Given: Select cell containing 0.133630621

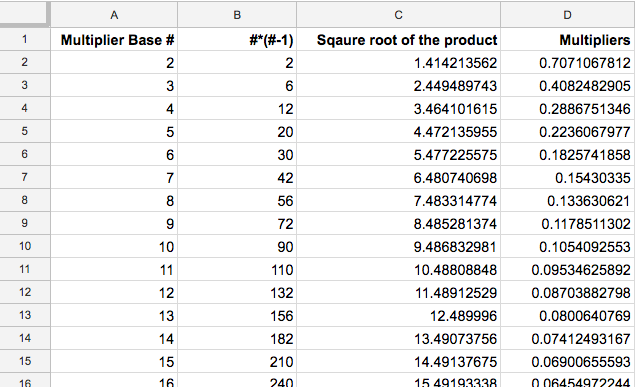Looking at the screenshot, I should (568, 200).
